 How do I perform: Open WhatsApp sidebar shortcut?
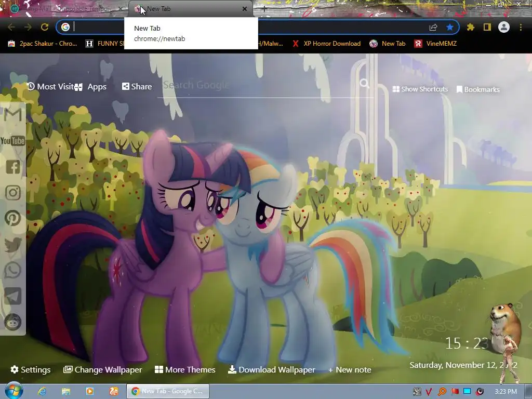(13, 270)
